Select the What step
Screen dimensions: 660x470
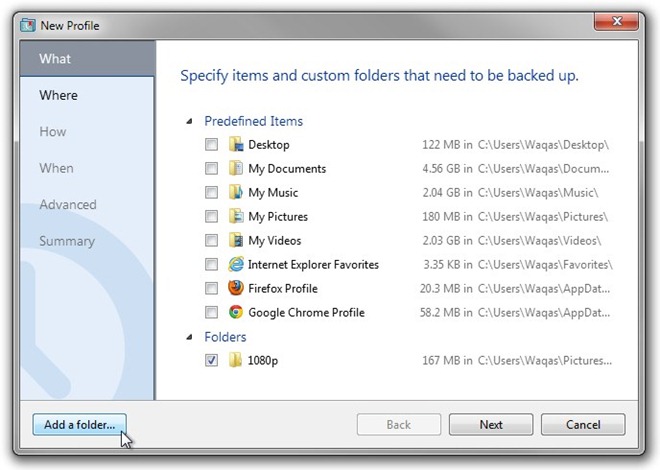click(x=87, y=58)
